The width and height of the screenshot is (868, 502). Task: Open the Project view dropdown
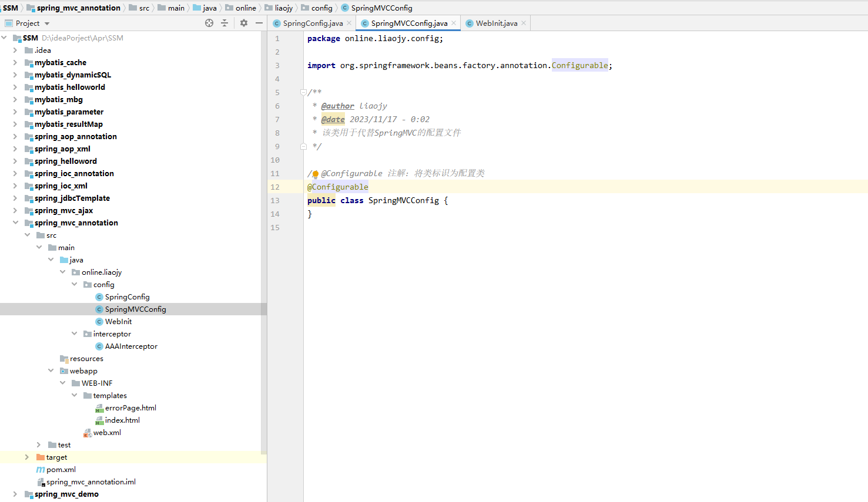(47, 23)
